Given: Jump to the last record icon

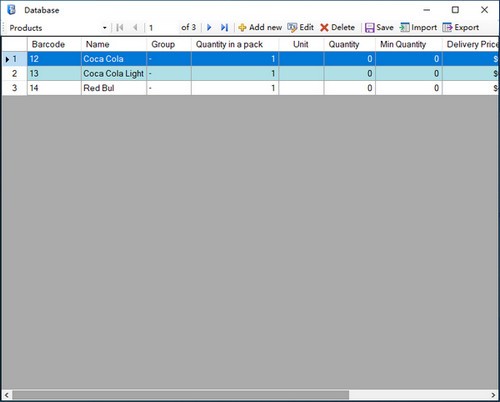Looking at the screenshot, I should point(224,28).
